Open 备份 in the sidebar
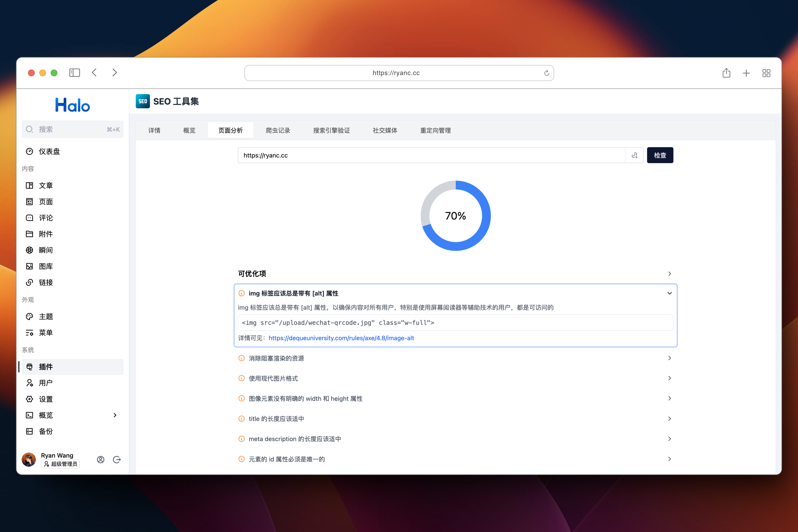 pos(73,431)
